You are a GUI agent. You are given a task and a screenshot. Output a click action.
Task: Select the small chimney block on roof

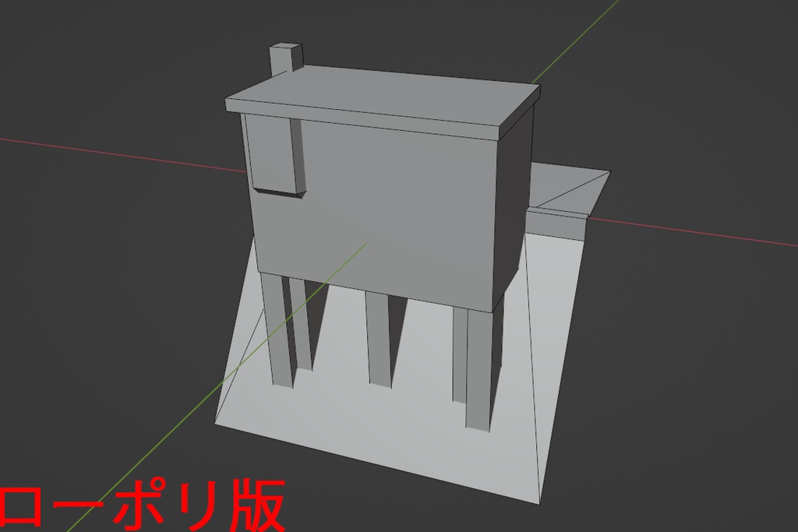(285, 59)
